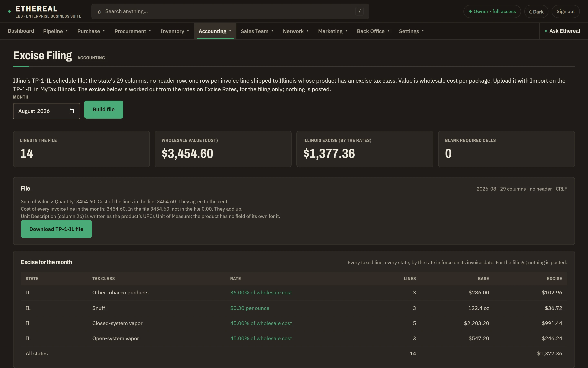Open the Settings menu

(x=411, y=31)
